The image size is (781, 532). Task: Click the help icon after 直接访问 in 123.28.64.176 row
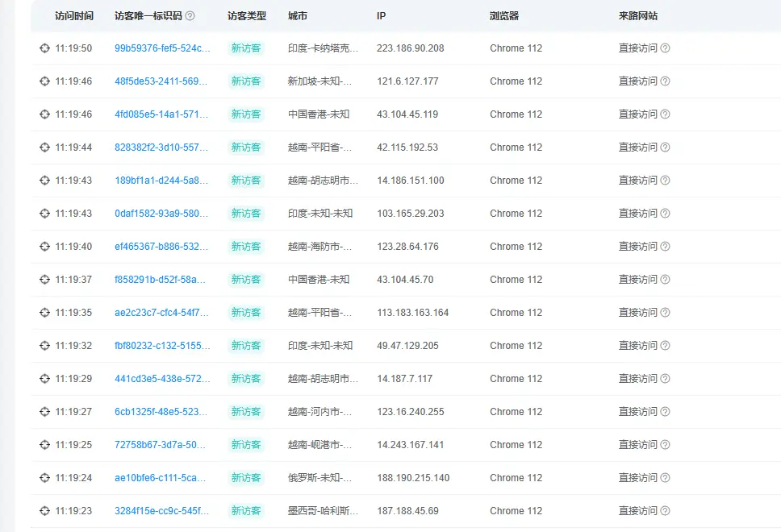point(665,247)
